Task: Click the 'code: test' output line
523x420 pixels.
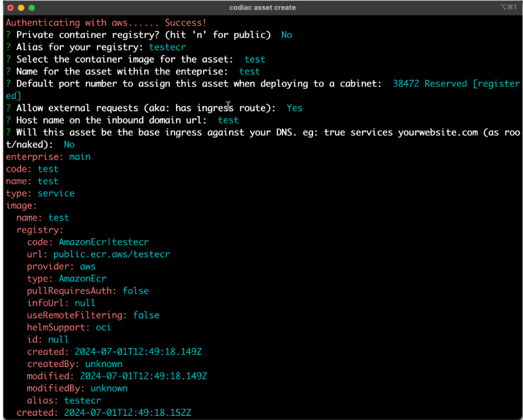Action: point(33,169)
